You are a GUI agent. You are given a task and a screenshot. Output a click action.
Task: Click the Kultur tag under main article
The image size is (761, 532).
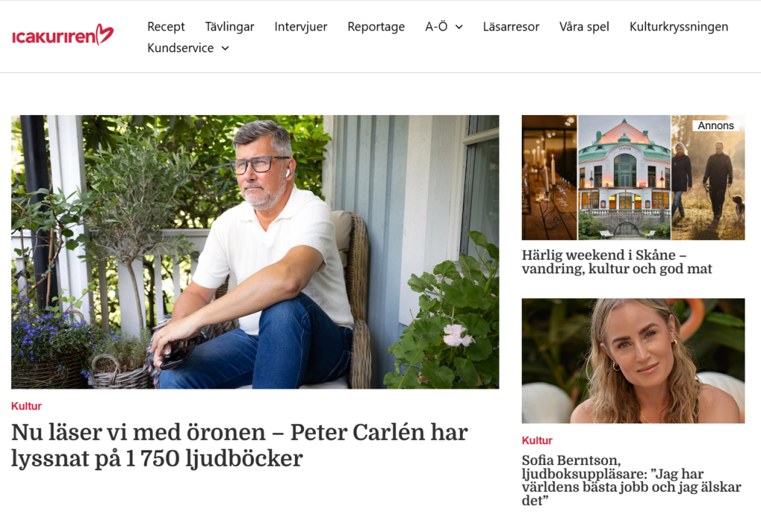coord(26,406)
